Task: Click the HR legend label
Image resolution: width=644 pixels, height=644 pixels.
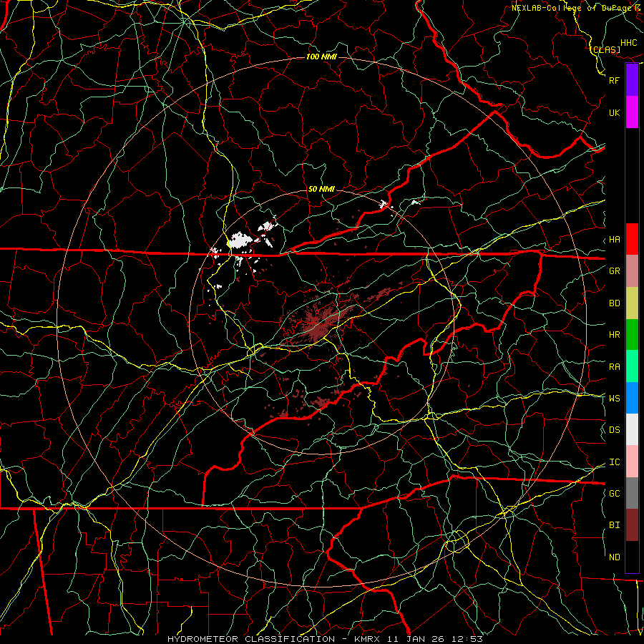Action: (x=615, y=335)
